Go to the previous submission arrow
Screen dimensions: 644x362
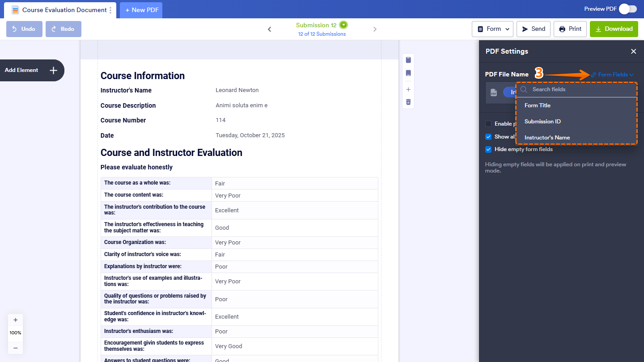pyautogui.click(x=270, y=29)
